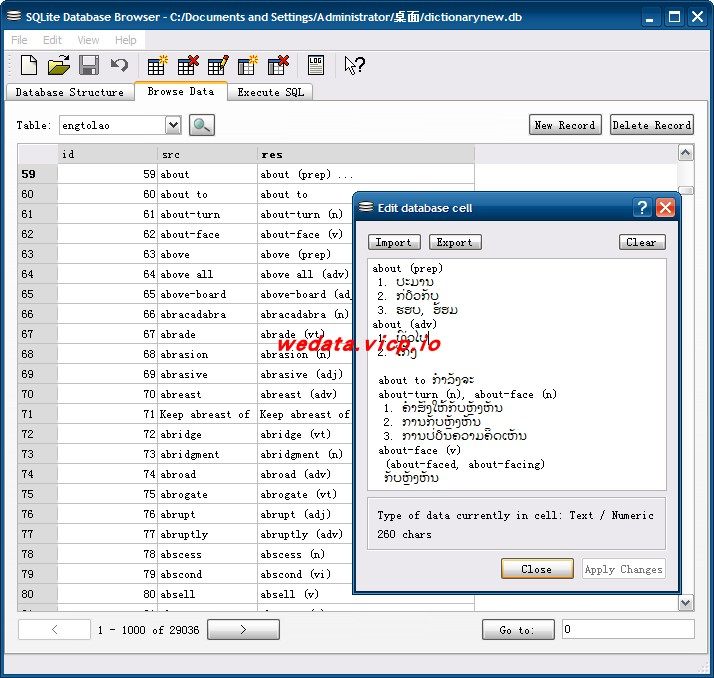Open the Help menu
714x678 pixels.
tap(126, 40)
